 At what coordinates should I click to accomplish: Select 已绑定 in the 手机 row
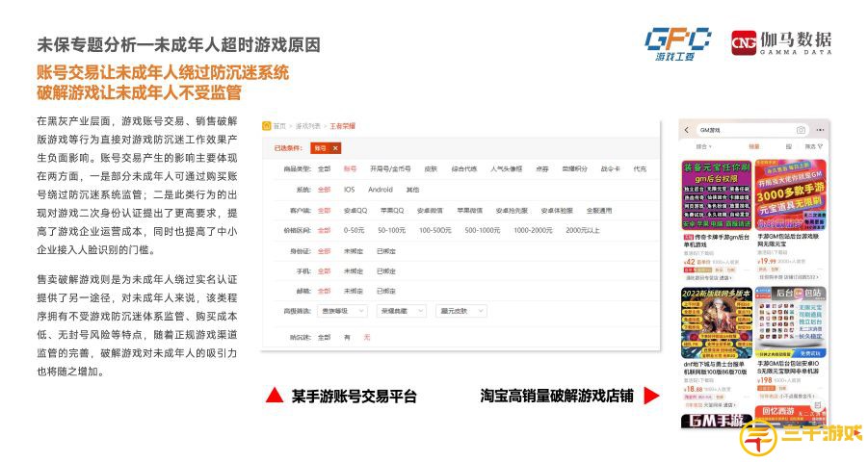coord(386,271)
